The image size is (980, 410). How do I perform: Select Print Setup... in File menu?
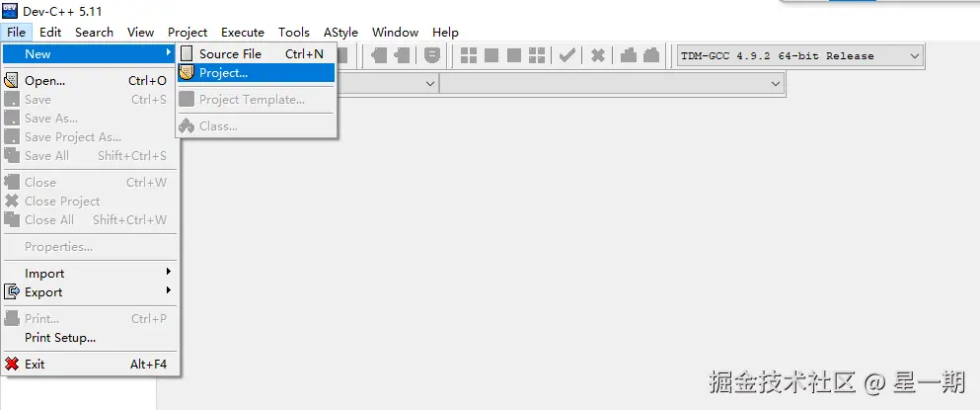[91, 338]
